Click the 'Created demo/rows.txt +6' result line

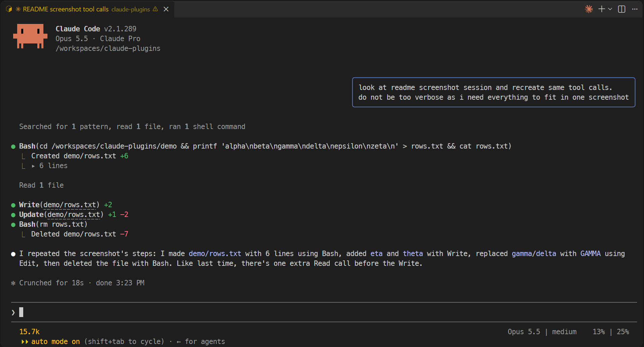[x=80, y=156]
